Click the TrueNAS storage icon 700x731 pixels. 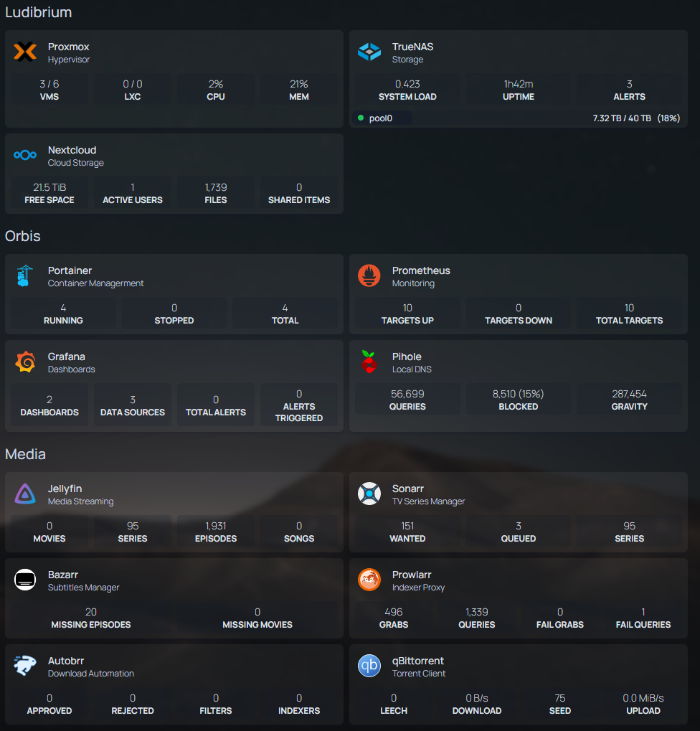tap(369, 52)
